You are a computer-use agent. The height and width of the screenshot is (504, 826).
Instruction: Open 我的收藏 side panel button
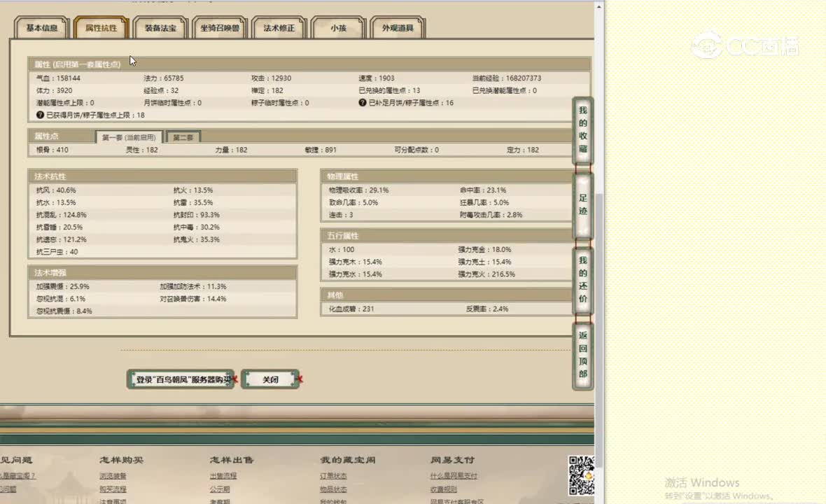tap(582, 129)
